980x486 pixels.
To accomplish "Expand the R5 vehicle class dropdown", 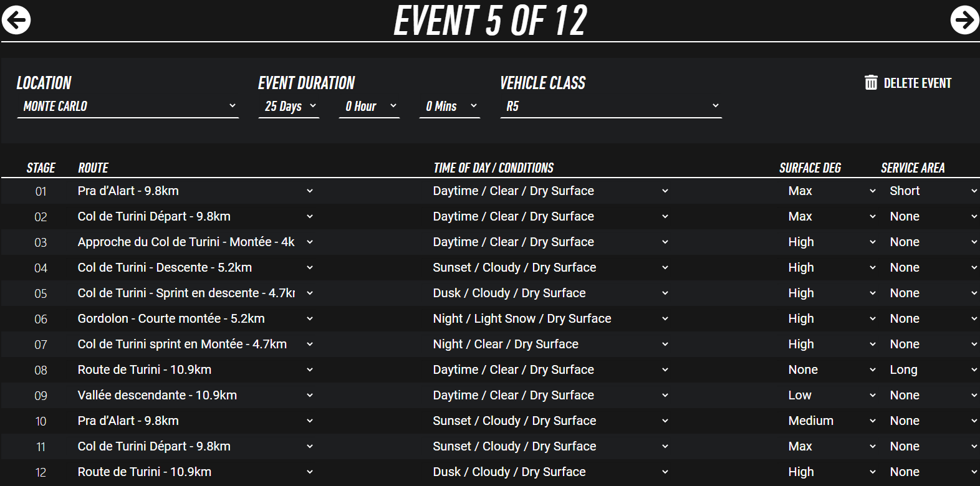I will (x=611, y=107).
